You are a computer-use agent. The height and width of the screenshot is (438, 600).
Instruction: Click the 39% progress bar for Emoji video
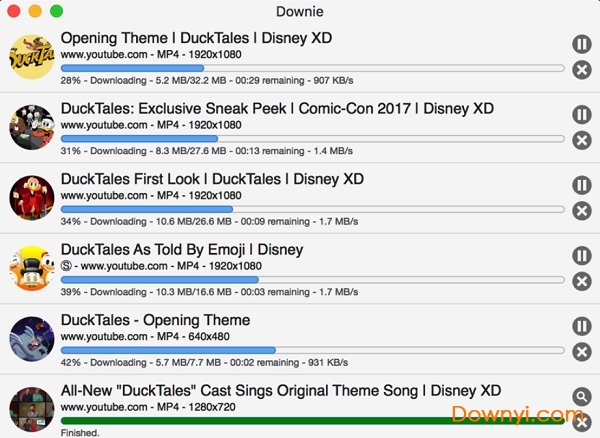tap(312, 279)
